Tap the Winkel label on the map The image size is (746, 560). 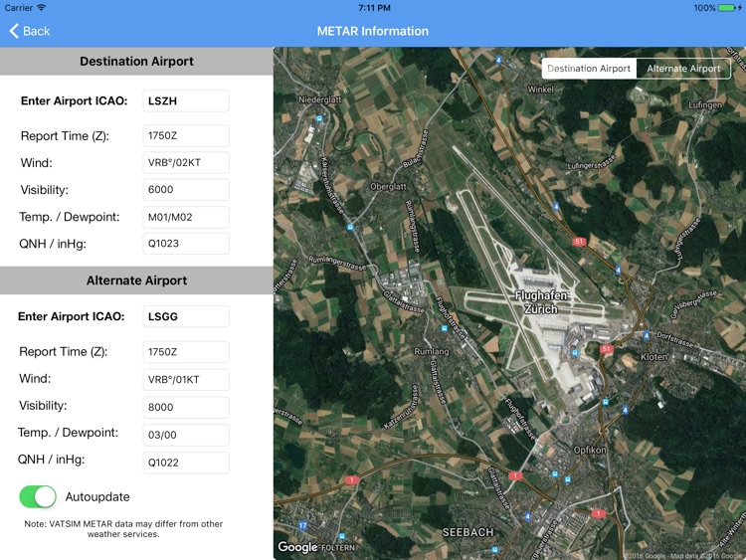540,89
